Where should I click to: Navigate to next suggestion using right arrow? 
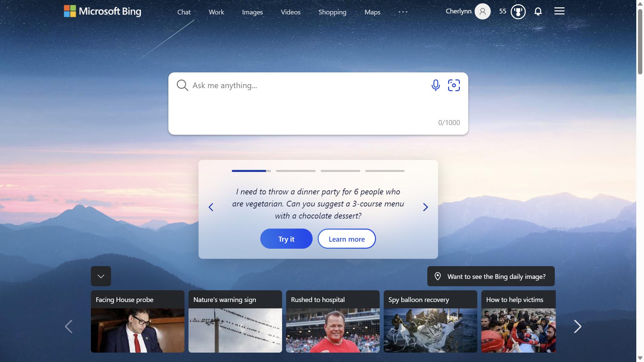click(x=424, y=206)
